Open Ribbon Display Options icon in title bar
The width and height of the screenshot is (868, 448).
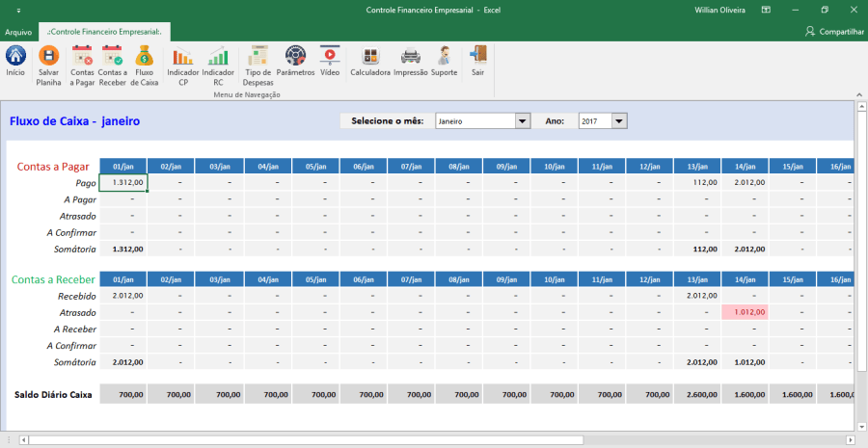point(766,10)
